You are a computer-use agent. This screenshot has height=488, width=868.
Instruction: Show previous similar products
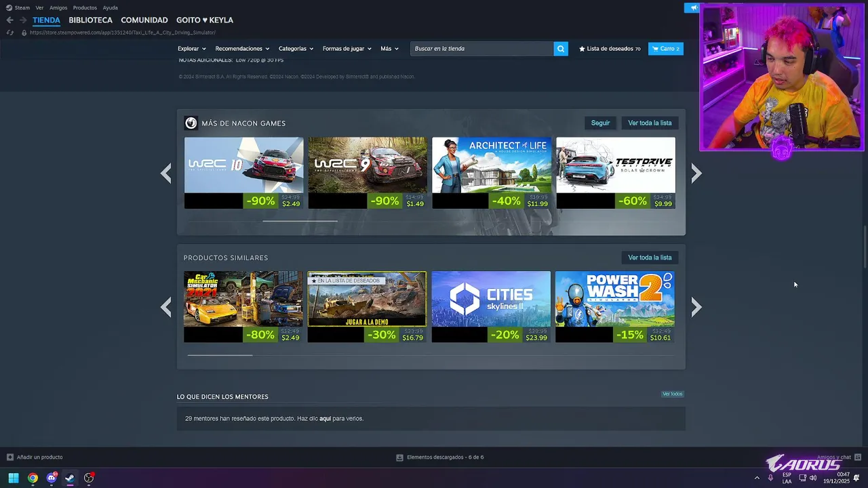coord(165,307)
